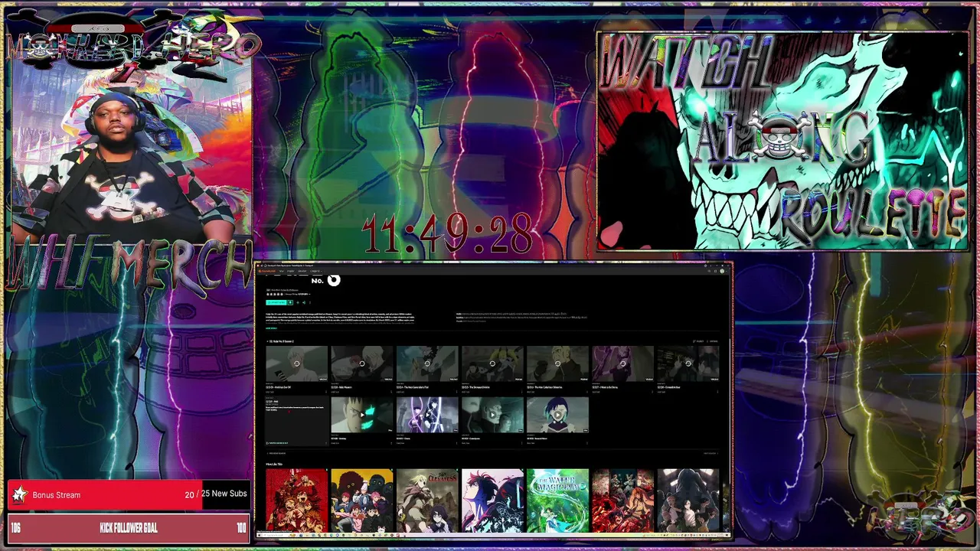Open the yellow-background group poster
The image size is (980, 551).
[362, 500]
